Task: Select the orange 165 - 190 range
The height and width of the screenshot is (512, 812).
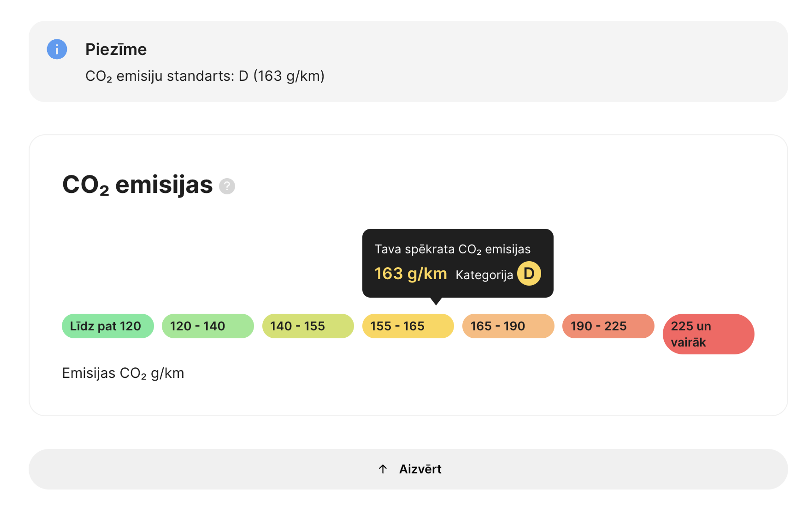Action: 508,326
